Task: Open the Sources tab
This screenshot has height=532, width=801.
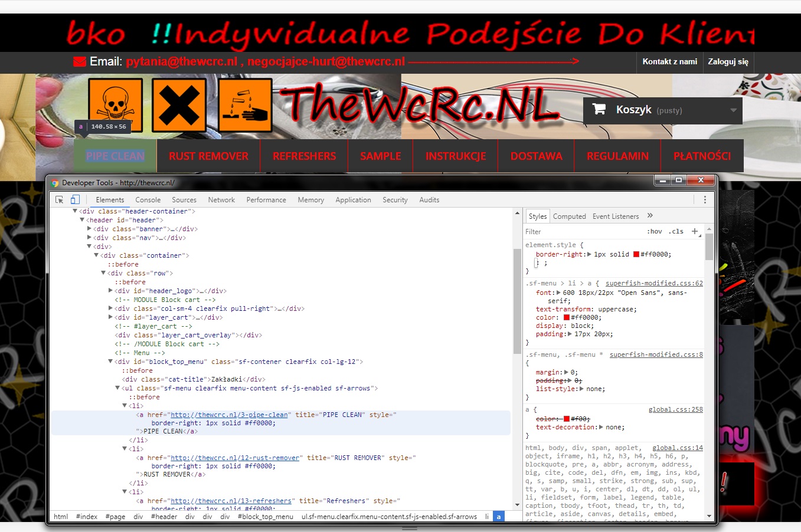Action: 184,200
